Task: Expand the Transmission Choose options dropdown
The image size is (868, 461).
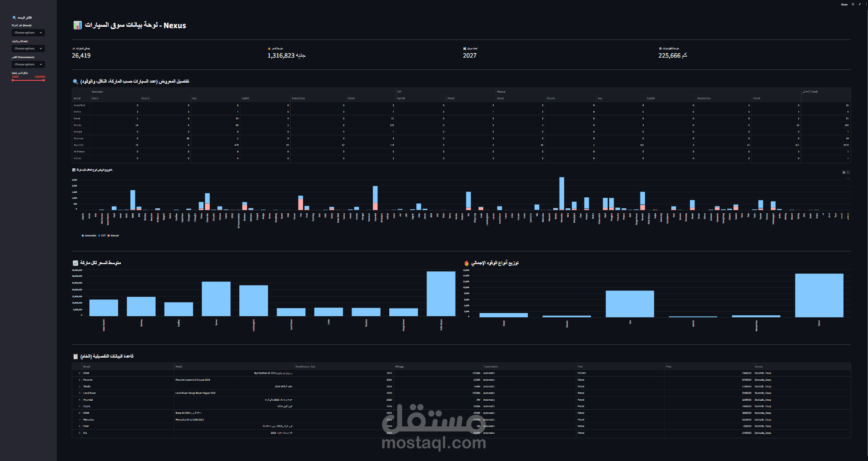Action: coord(28,64)
